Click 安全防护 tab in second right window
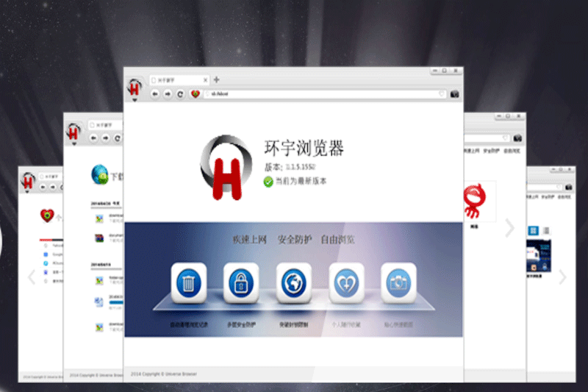 [x=491, y=151]
